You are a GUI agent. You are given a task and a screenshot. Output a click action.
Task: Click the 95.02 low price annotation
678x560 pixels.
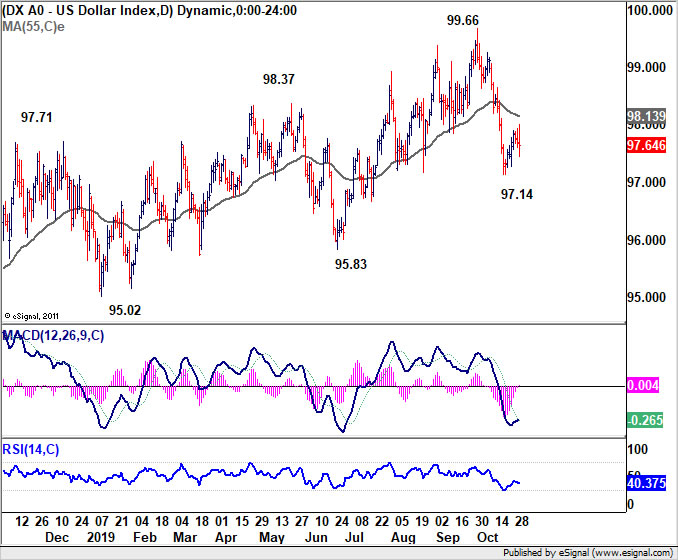pos(125,310)
